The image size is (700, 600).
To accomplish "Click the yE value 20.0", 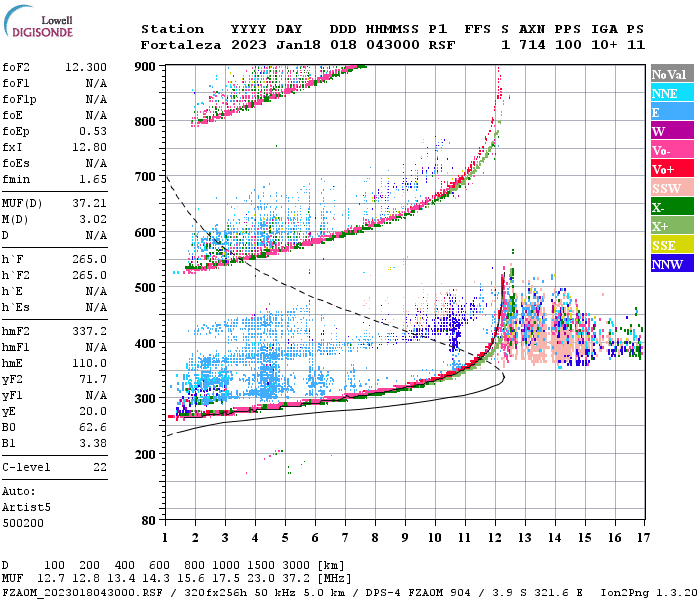I will coord(93,412).
